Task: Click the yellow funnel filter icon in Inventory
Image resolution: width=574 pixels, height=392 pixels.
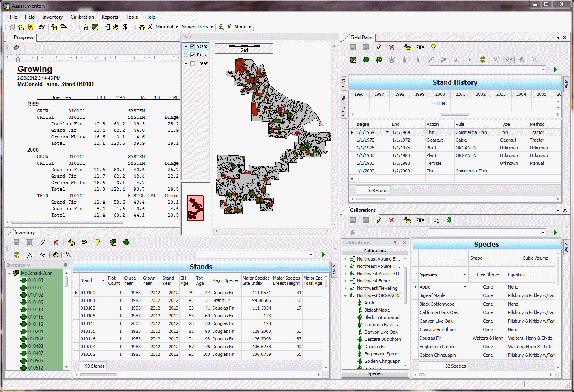Action: pyautogui.click(x=97, y=242)
